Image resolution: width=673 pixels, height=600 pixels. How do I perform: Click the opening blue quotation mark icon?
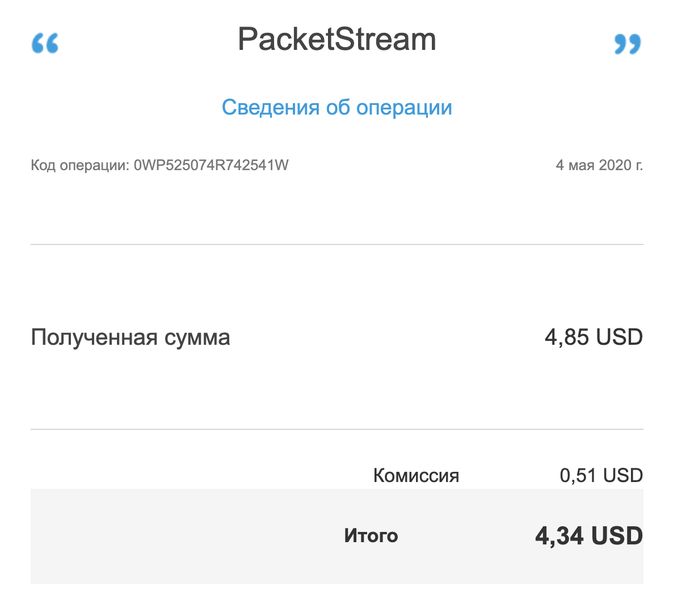[x=45, y=44]
